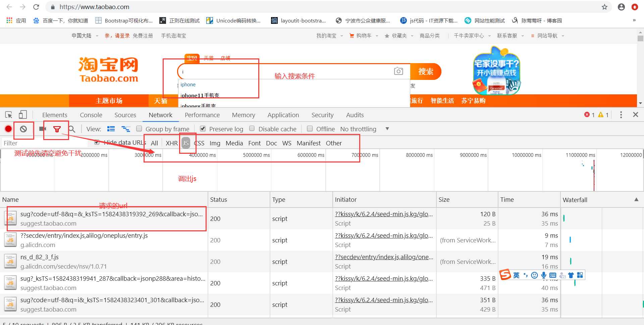Stop recording the network log
The width and height of the screenshot is (644, 325).
tap(8, 129)
